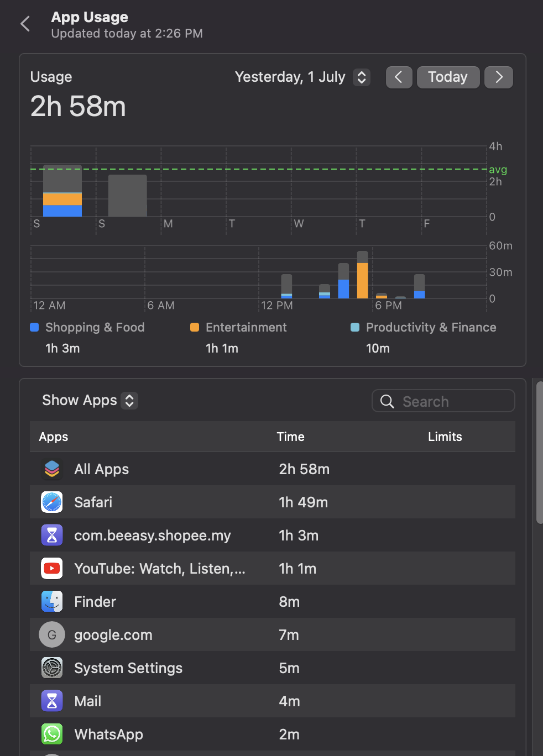Click the Finder face icon
This screenshot has width=543, height=756.
52,602
